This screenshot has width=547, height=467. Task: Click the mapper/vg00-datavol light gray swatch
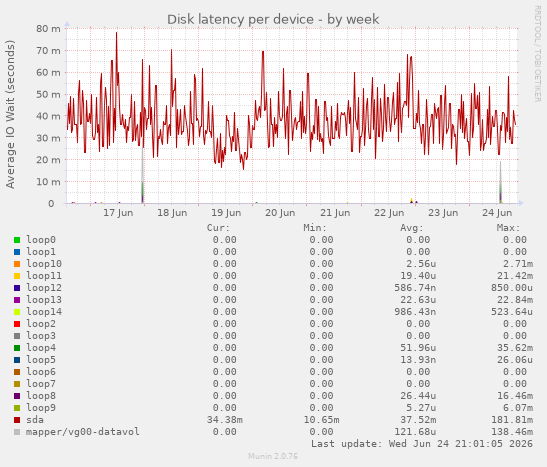pos(17,432)
